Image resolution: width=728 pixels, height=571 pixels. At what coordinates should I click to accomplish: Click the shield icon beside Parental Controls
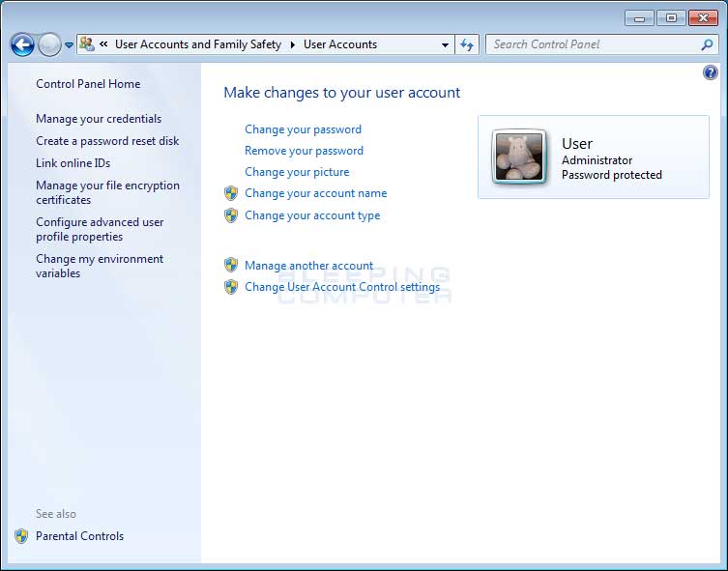(x=21, y=536)
